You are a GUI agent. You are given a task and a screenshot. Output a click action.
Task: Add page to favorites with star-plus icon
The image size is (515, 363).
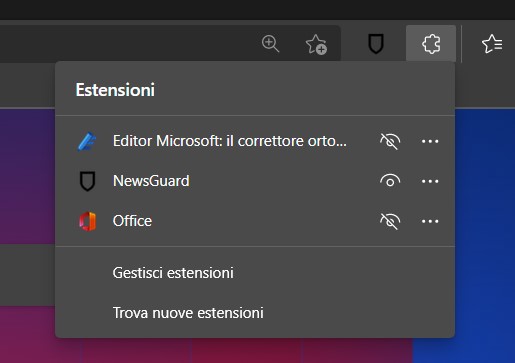[316, 44]
